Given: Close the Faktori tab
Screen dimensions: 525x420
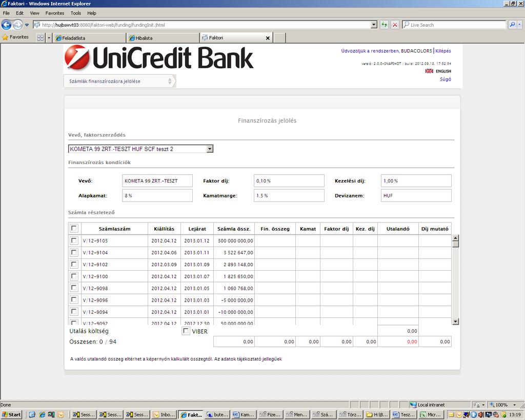Looking at the screenshot, I should pyautogui.click(x=268, y=38).
